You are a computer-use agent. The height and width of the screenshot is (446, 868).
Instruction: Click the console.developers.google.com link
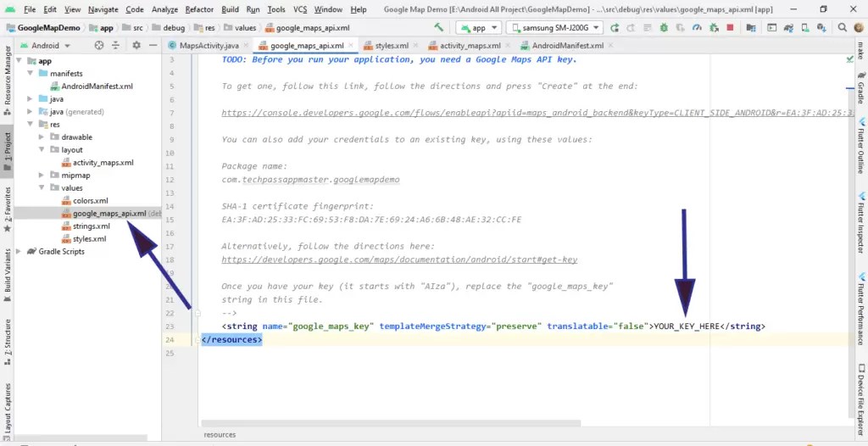click(x=538, y=113)
